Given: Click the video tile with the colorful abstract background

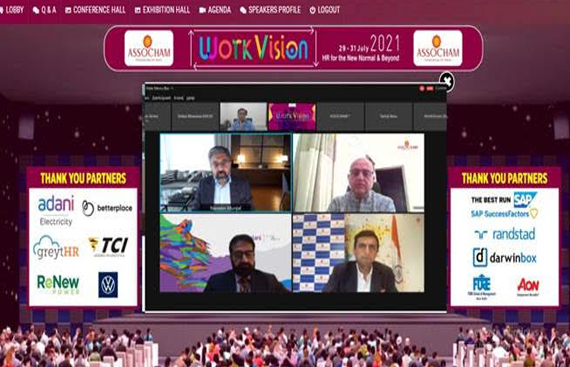Looking at the screenshot, I should pos(225,253).
